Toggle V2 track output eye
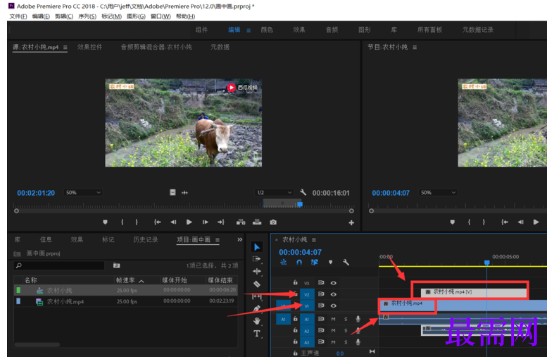 (333, 294)
